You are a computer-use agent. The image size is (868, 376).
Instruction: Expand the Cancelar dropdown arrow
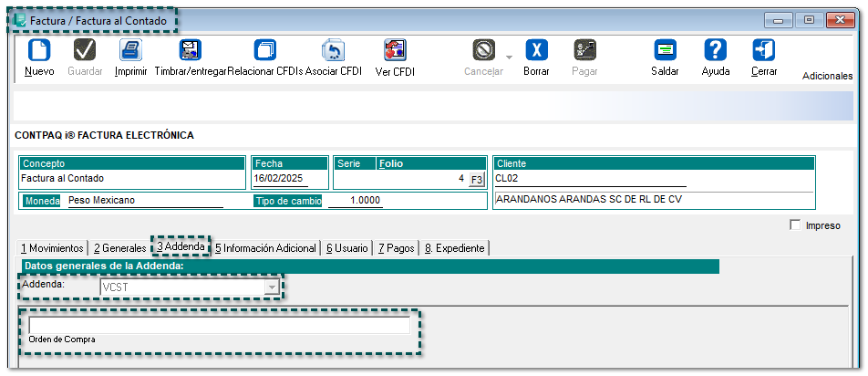pyautogui.click(x=510, y=57)
